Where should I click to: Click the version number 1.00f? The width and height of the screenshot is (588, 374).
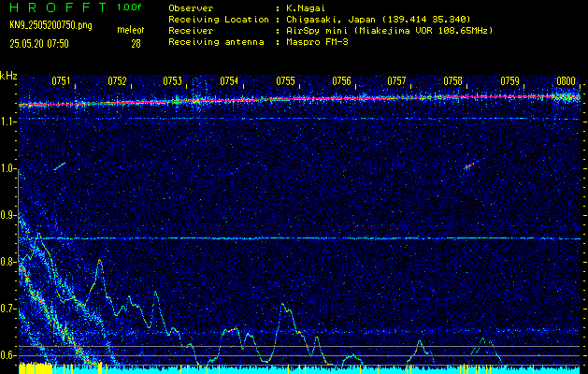[x=129, y=7]
